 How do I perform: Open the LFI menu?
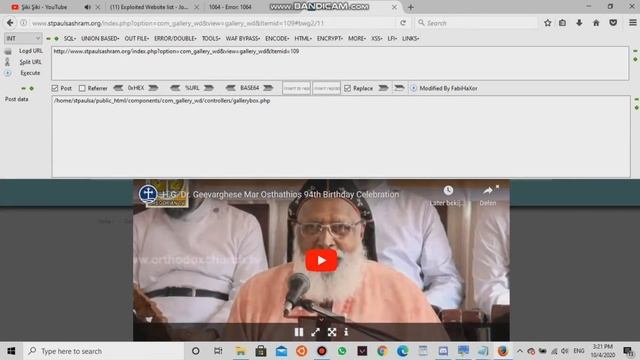(392, 38)
